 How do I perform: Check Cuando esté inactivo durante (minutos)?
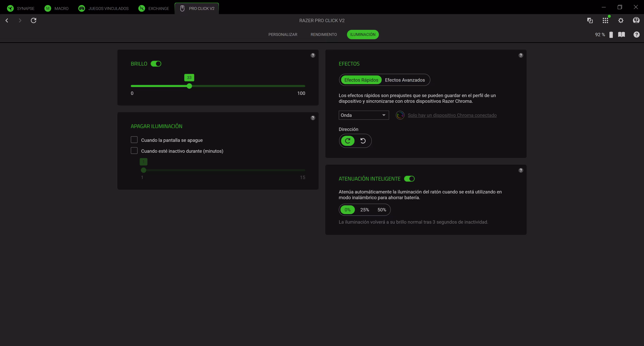[x=134, y=151]
